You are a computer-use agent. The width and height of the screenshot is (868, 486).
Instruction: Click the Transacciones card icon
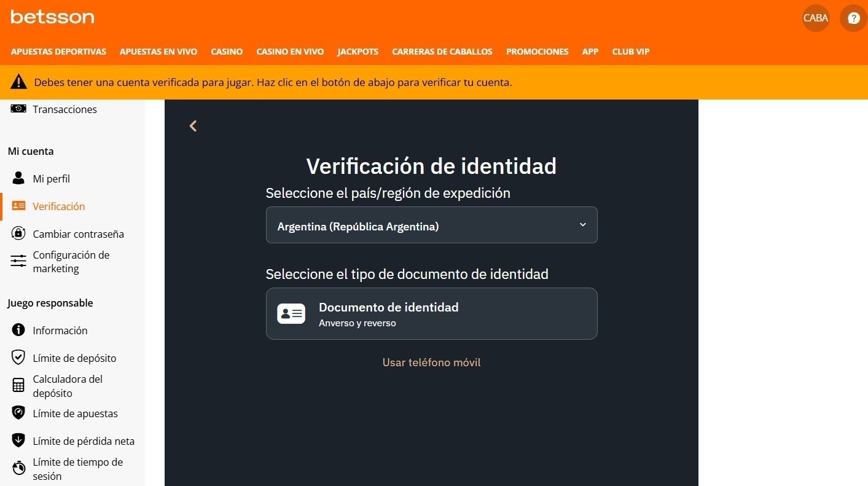pos(18,108)
